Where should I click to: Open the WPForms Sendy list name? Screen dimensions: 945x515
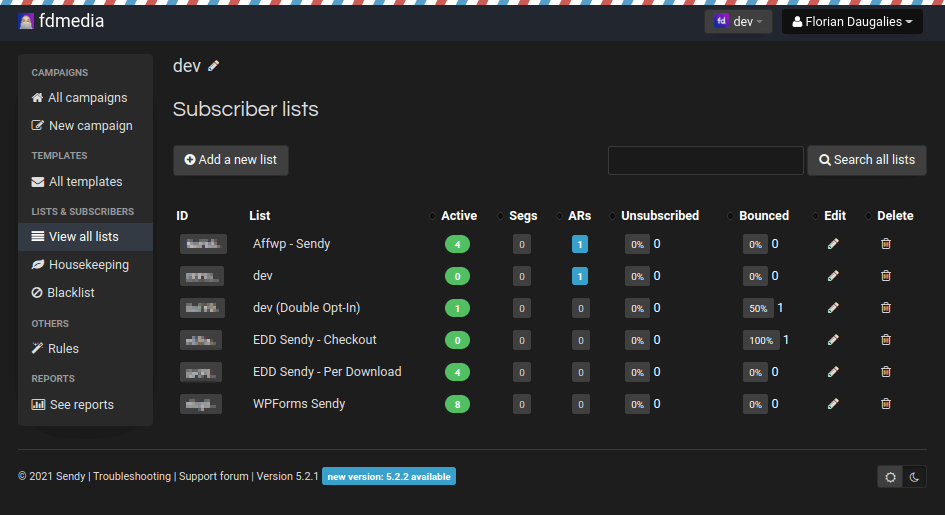[299, 404]
